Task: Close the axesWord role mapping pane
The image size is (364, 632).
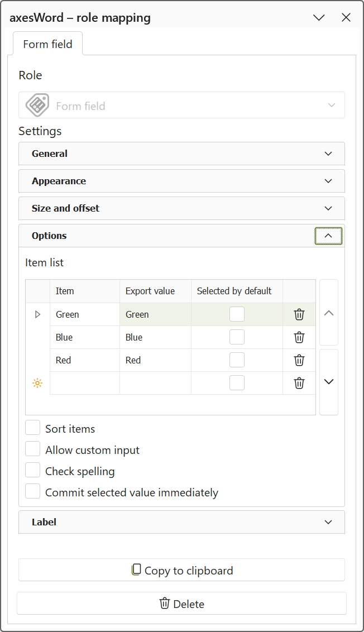Action: (x=346, y=17)
